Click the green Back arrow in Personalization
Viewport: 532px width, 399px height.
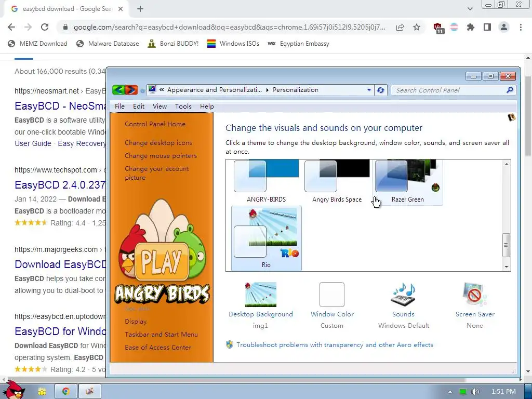point(118,89)
